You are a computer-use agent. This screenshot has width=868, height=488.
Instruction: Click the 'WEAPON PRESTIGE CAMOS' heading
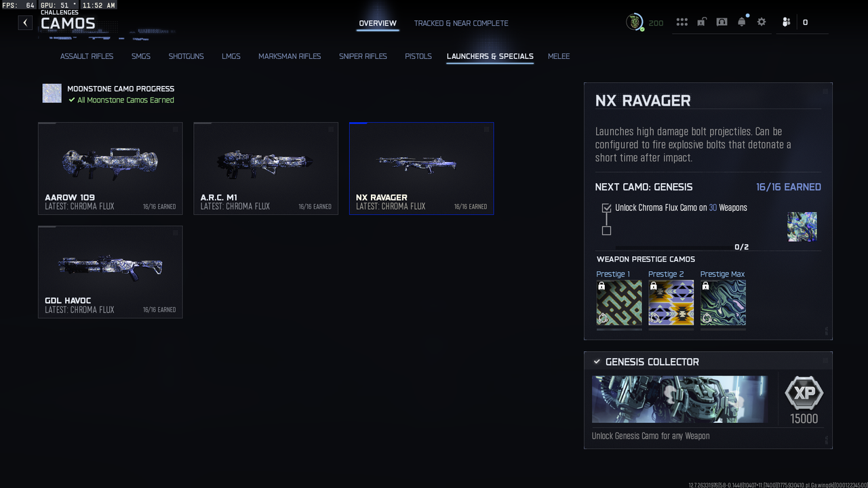click(x=646, y=259)
